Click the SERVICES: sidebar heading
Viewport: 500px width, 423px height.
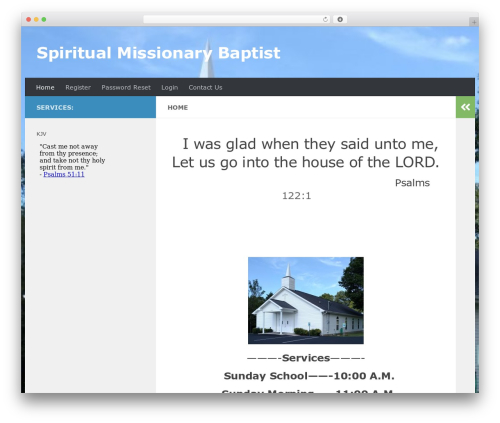pyautogui.click(x=55, y=108)
